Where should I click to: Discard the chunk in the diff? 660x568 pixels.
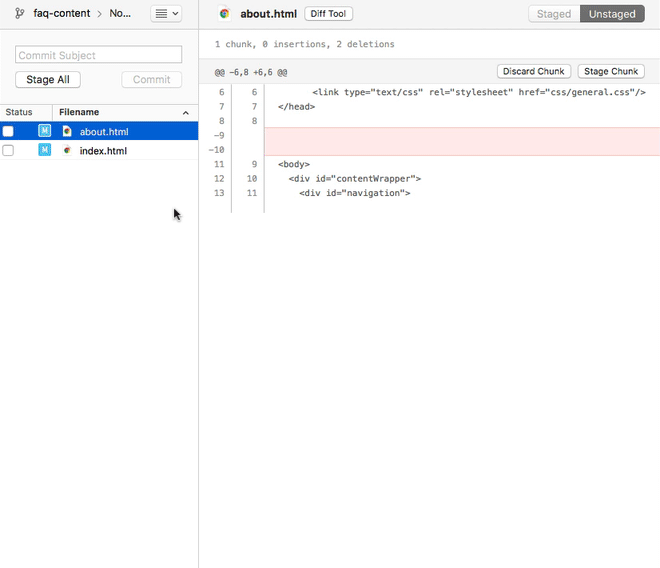[533, 72]
